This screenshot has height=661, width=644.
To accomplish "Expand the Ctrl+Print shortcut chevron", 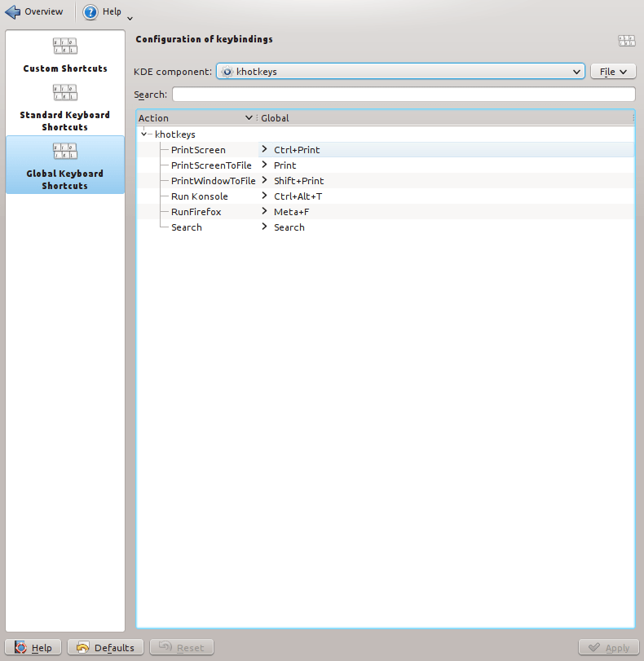I will [x=264, y=149].
